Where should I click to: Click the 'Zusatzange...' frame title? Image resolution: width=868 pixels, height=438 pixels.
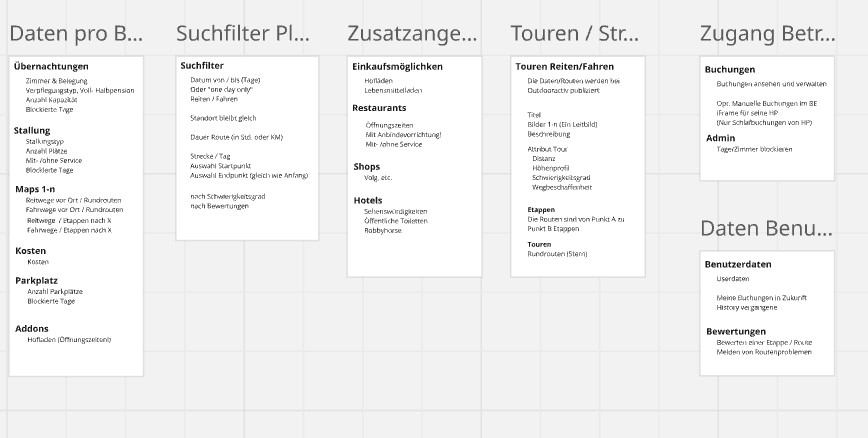pos(412,33)
